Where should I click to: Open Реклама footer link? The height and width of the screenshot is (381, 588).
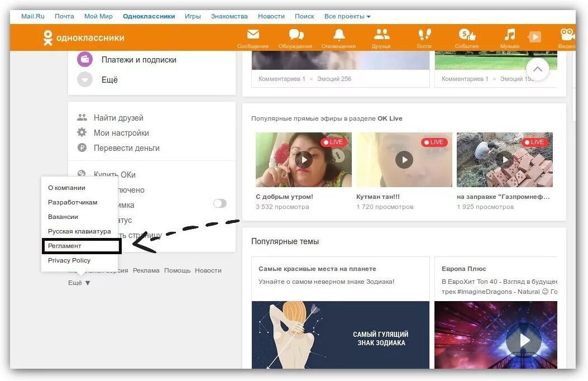(146, 270)
